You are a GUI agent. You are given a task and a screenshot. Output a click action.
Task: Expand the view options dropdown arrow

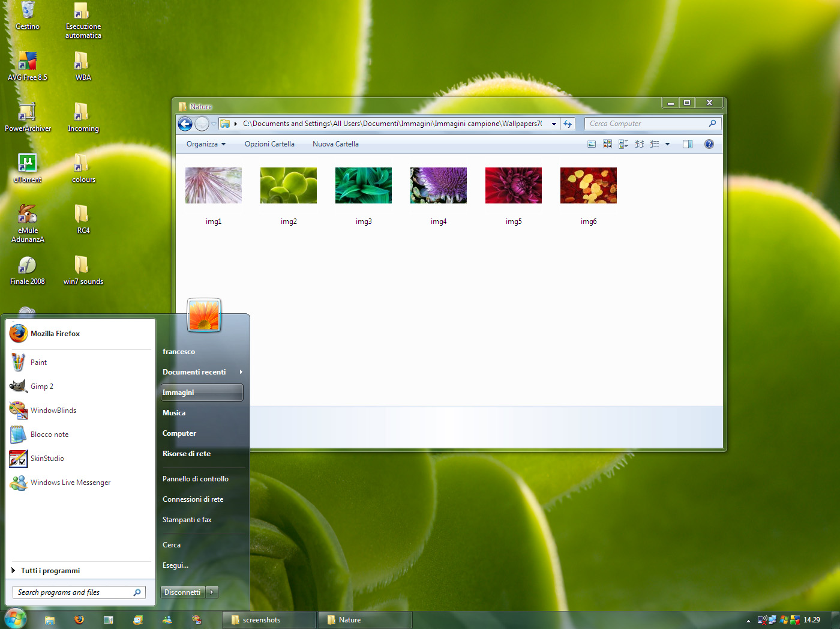[x=667, y=144]
